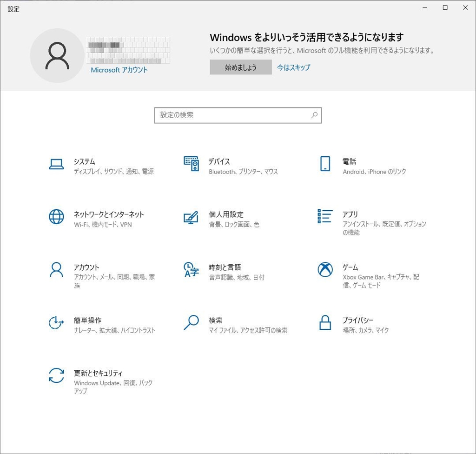The width and height of the screenshot is (476, 454).
Task: Click the text マイ ファイル、アクセス許可の検索
Action: point(248,330)
